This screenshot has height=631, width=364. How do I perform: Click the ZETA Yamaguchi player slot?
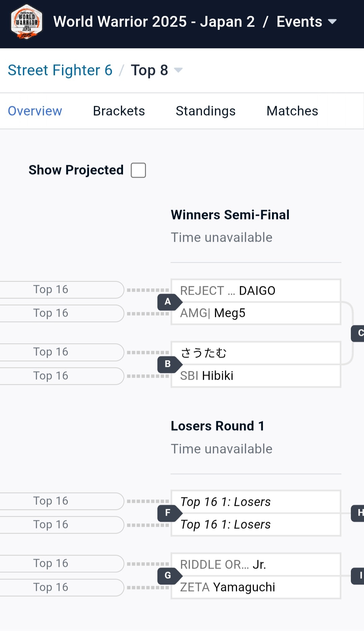[255, 587]
